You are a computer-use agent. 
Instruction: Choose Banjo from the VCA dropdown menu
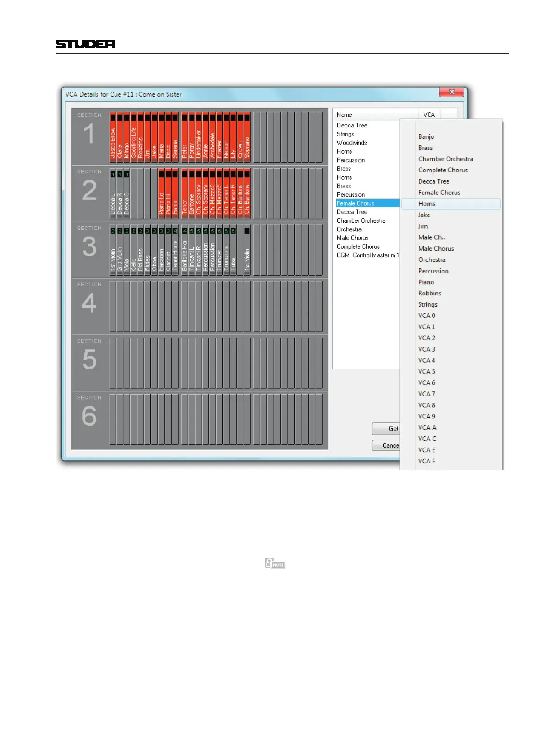(451, 136)
